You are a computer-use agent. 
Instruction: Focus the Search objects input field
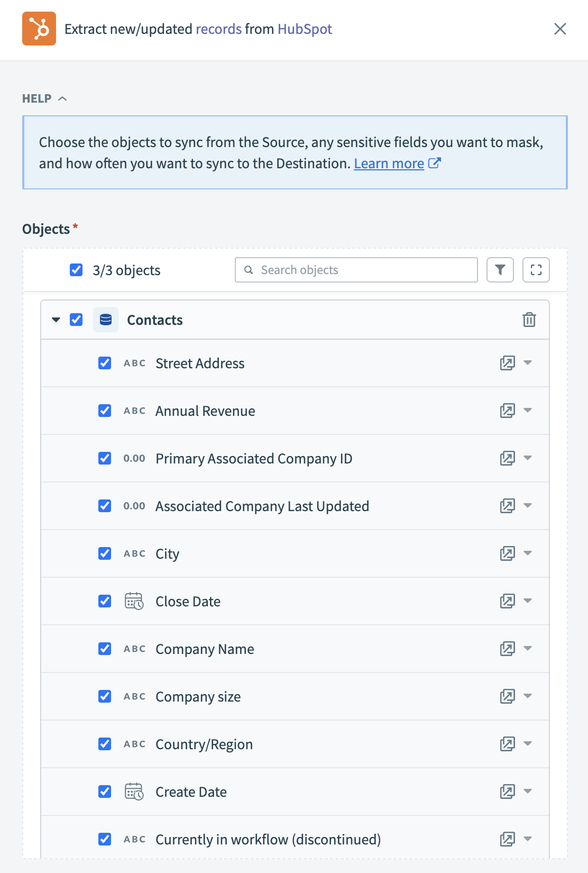point(365,270)
